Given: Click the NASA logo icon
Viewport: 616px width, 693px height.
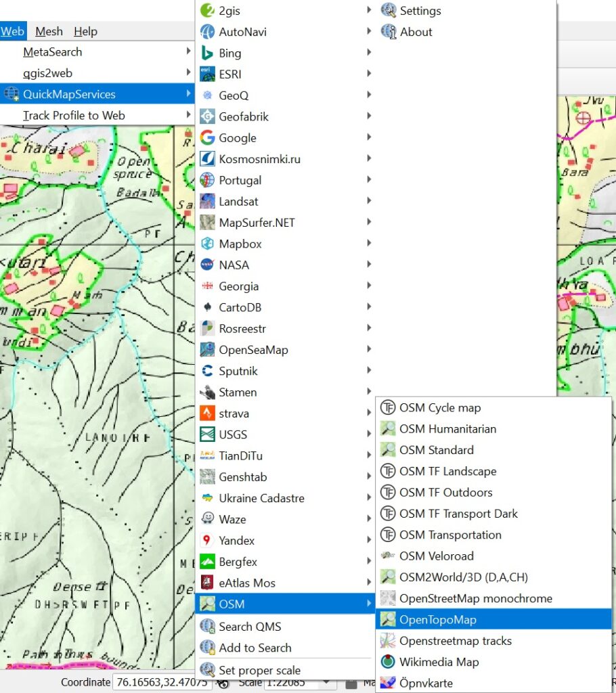Looking at the screenshot, I should 207,265.
